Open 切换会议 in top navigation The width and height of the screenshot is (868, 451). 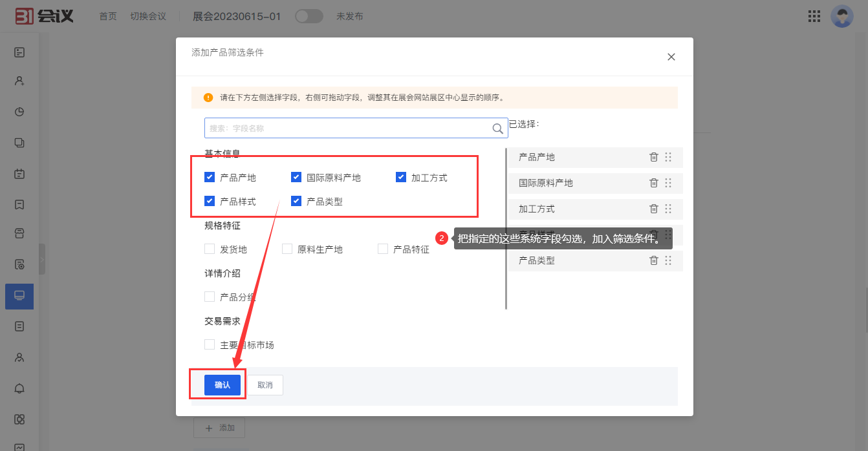coord(148,16)
